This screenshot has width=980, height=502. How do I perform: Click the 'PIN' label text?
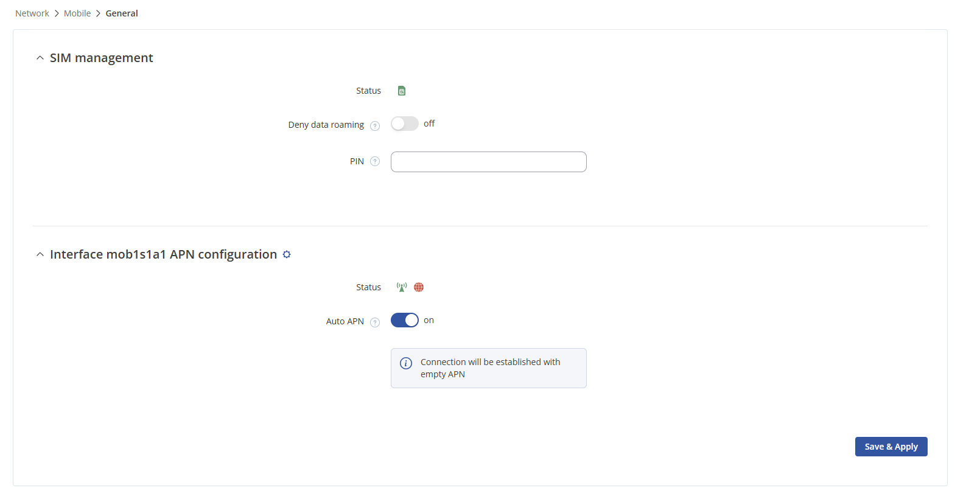pyautogui.click(x=357, y=161)
